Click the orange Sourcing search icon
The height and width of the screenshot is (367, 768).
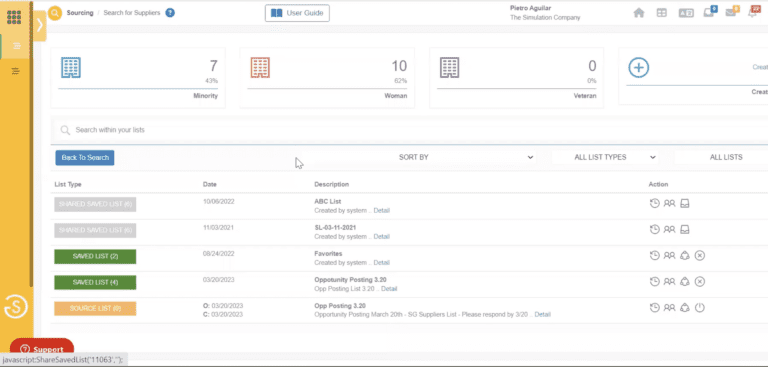click(x=55, y=13)
